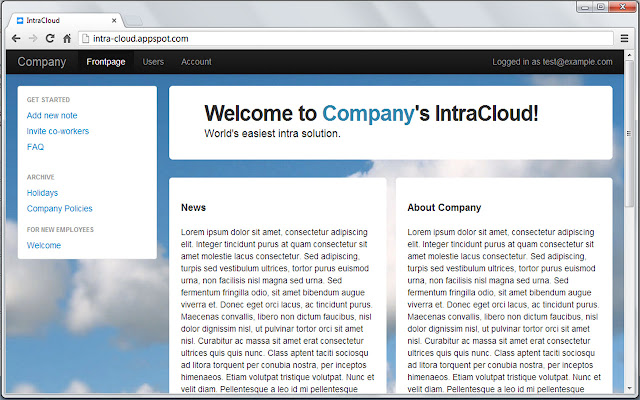The width and height of the screenshot is (640, 400).
Task: Maximize the browser window
Action: tap(600, 7)
